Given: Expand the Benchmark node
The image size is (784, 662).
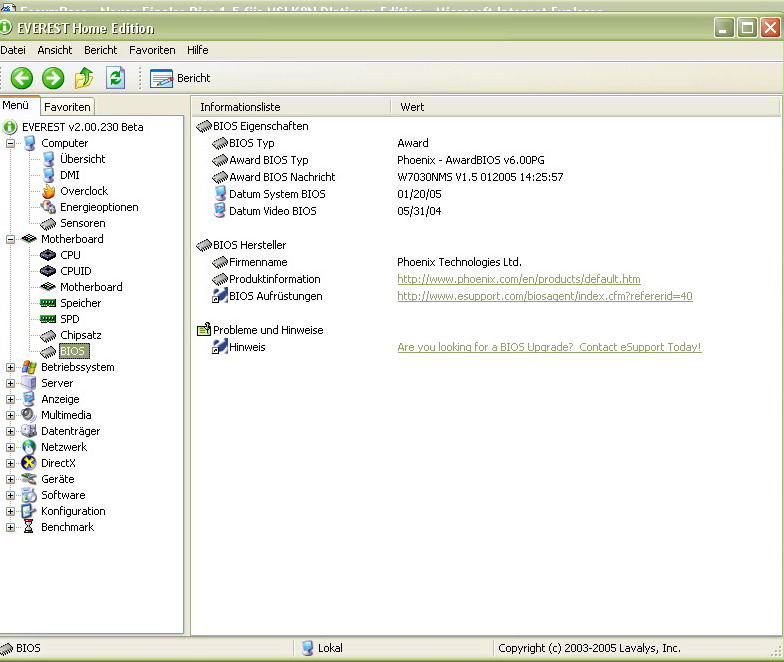Looking at the screenshot, I should pos(10,528).
